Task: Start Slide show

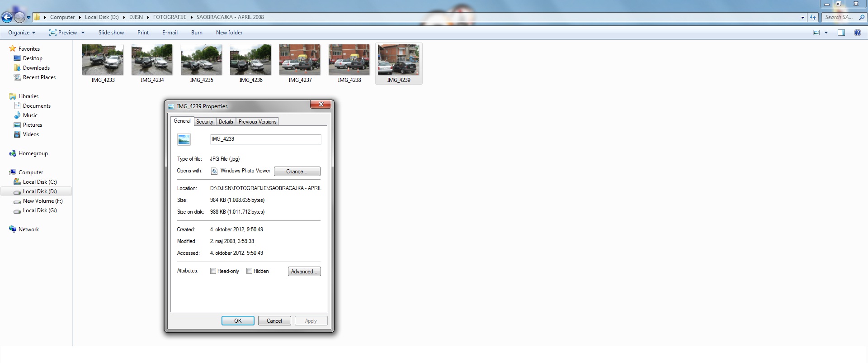Action: tap(111, 33)
